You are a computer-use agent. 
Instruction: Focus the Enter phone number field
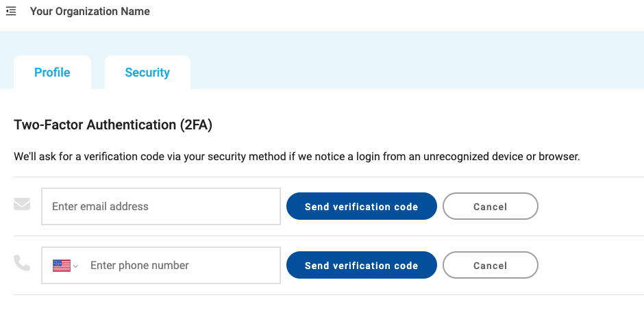tap(182, 266)
